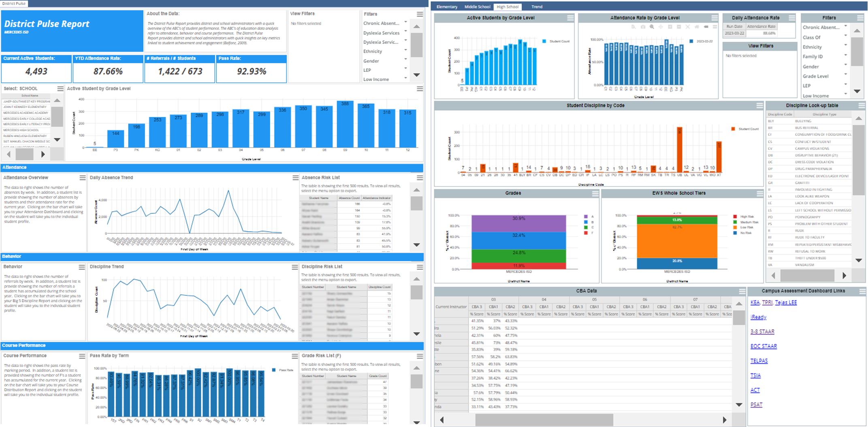Click the orange Student Count legend swatch
868x427 pixels.
(x=733, y=129)
